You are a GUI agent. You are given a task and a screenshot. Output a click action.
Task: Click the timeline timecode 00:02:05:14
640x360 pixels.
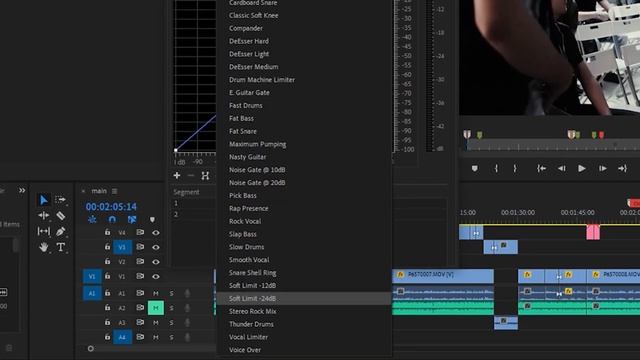tap(111, 207)
